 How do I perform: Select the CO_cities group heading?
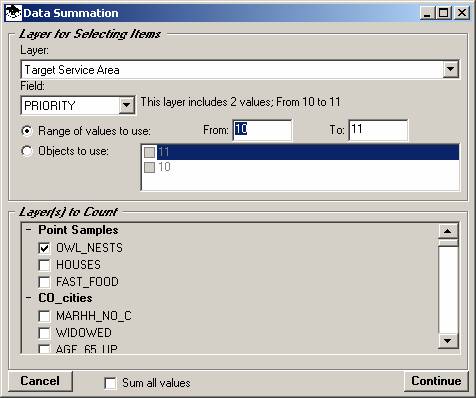pyautogui.click(x=65, y=298)
